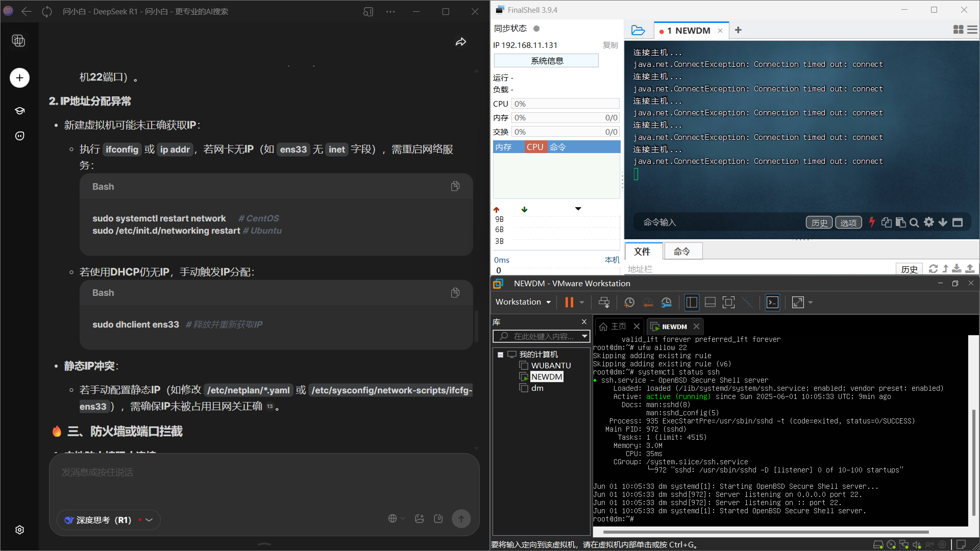Screen dimensions: 980x551
Task: Collapse the 我的计算机 tree node
Action: coord(501,355)
